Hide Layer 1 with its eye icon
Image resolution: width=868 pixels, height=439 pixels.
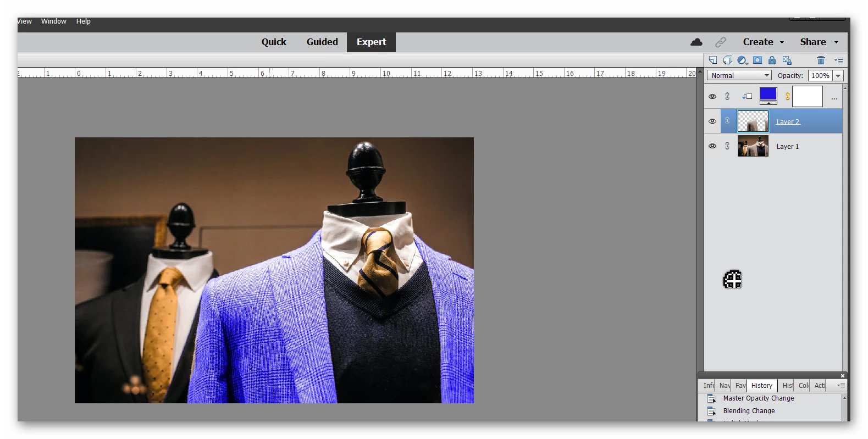point(712,146)
